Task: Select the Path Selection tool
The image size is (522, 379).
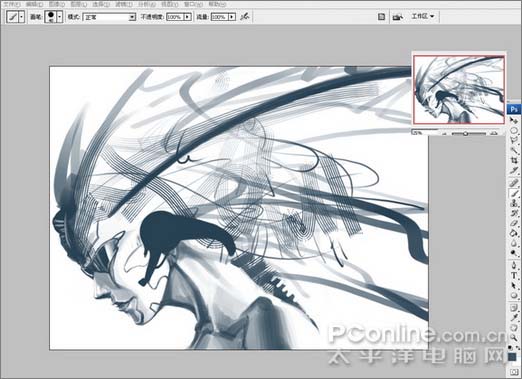Action: tap(514, 285)
